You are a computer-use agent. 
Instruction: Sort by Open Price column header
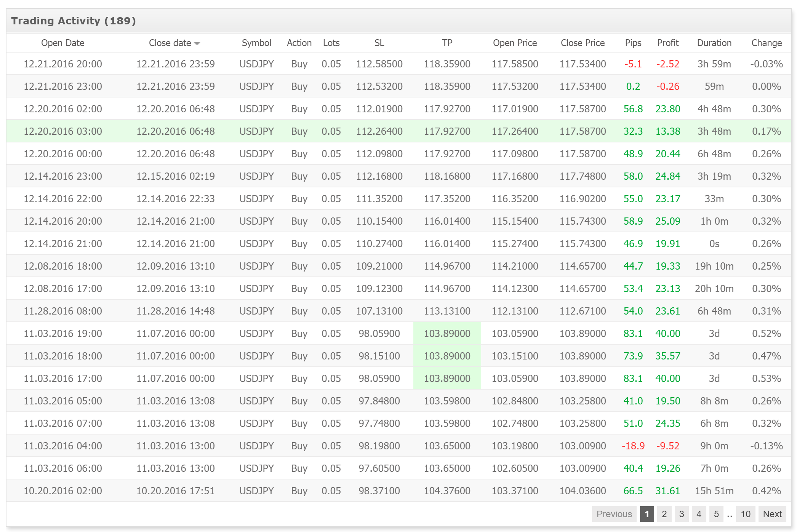pyautogui.click(x=515, y=43)
